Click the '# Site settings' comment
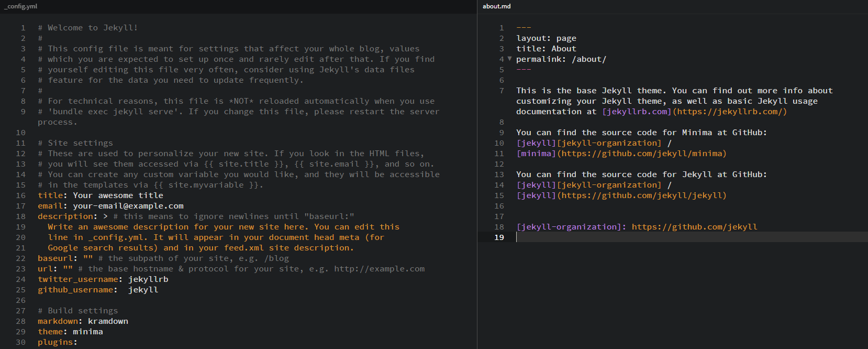 pos(75,143)
